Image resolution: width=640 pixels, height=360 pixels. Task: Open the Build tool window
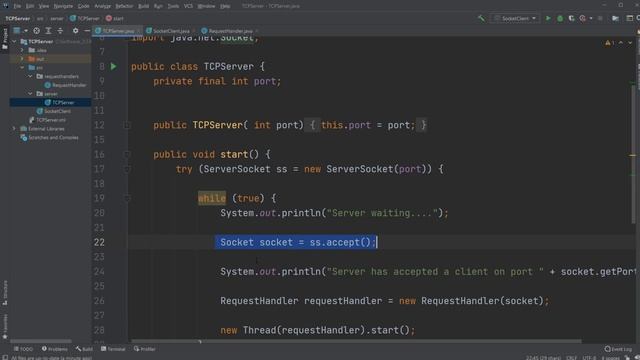tap(84, 349)
